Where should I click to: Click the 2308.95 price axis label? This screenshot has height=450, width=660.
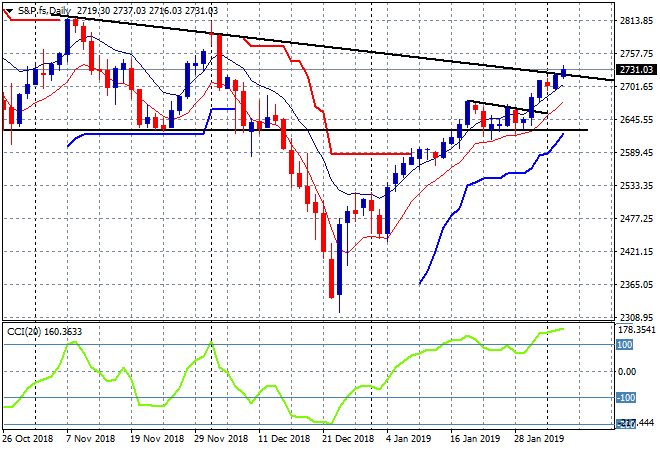(x=636, y=317)
